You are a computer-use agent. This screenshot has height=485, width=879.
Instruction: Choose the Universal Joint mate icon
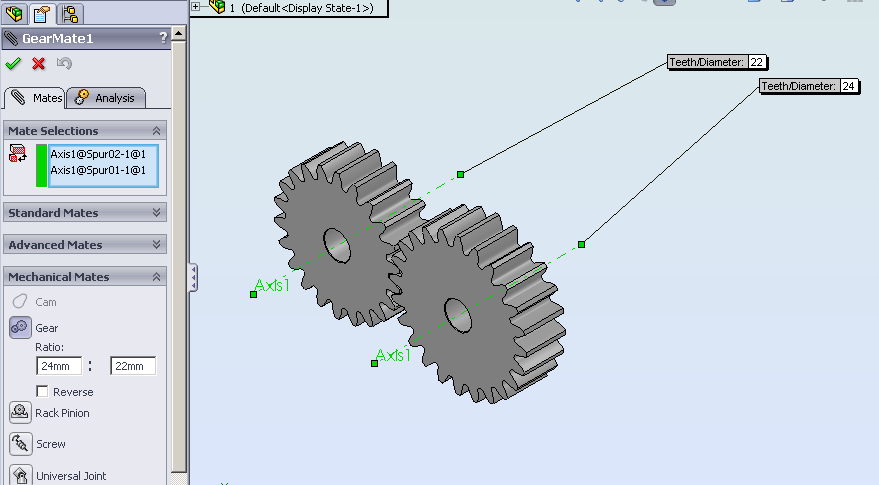coord(20,475)
